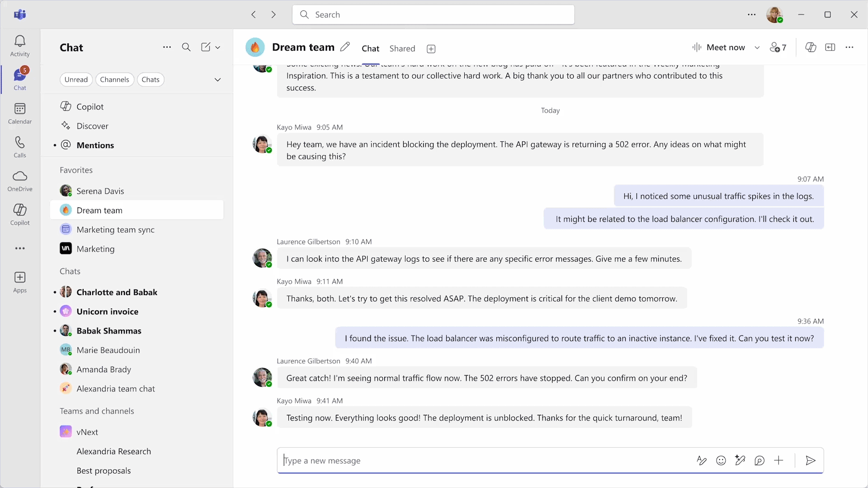Toggle the Chats filter chip
The height and width of the screenshot is (488, 868).
click(x=151, y=80)
